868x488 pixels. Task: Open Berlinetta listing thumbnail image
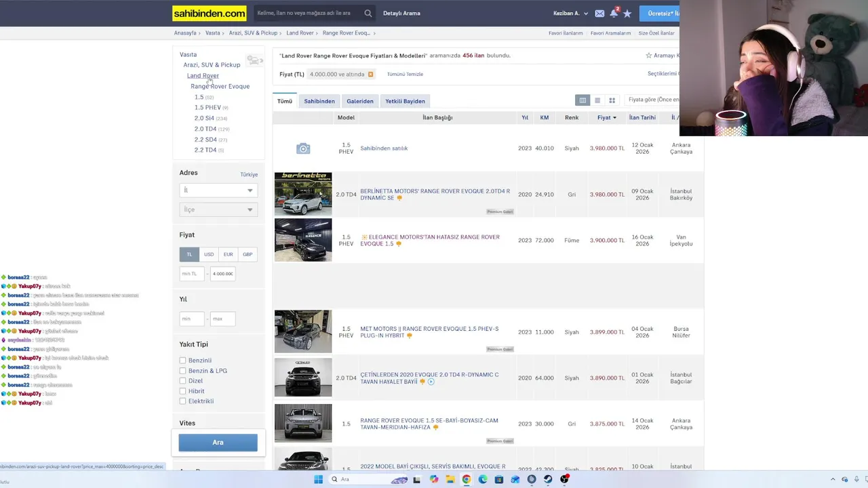[303, 194]
